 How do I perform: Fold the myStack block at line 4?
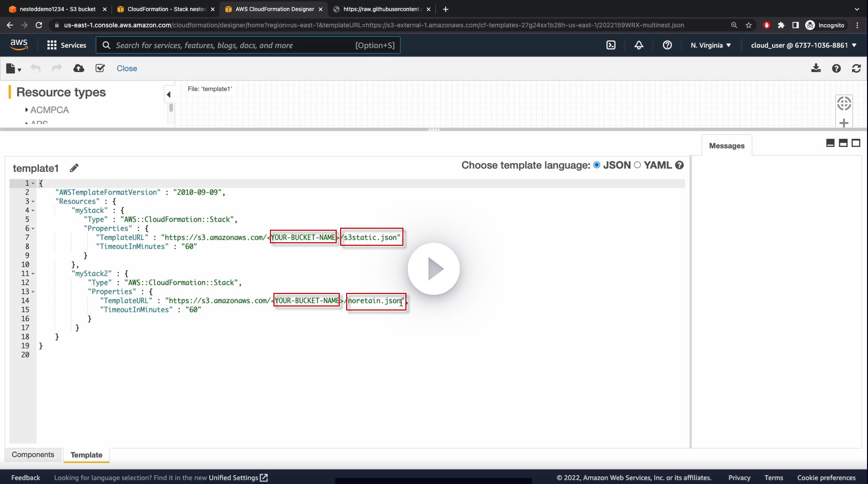click(x=33, y=211)
